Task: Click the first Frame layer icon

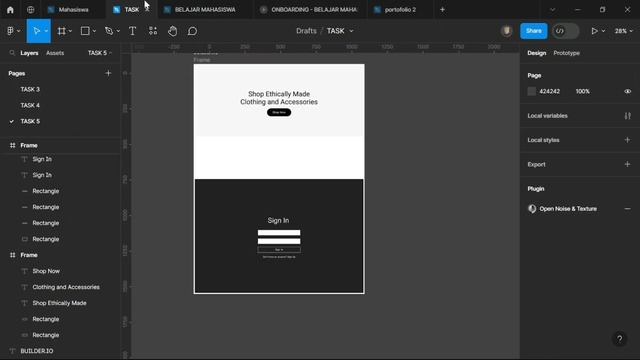Action: 12,145
